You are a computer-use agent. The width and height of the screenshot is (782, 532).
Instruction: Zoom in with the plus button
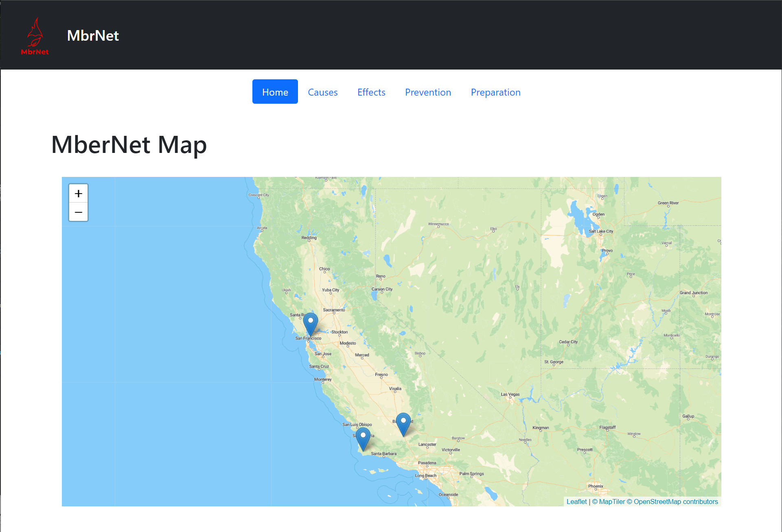(79, 194)
